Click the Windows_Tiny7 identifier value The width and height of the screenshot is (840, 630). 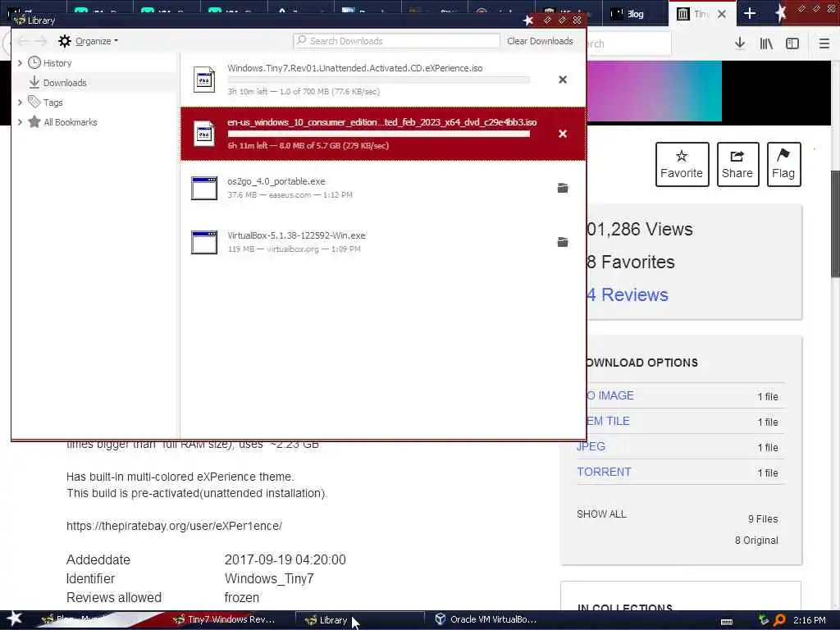(269, 578)
